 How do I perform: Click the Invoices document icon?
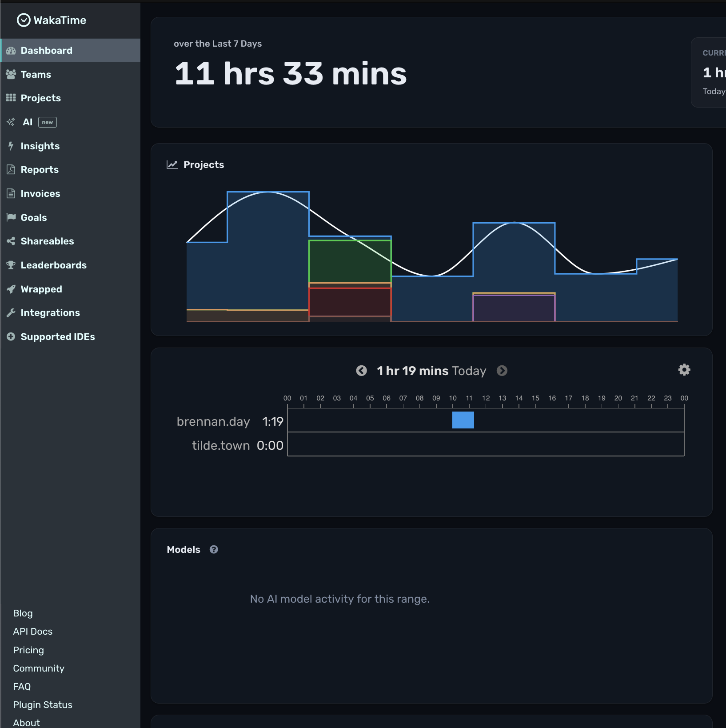[x=11, y=193]
